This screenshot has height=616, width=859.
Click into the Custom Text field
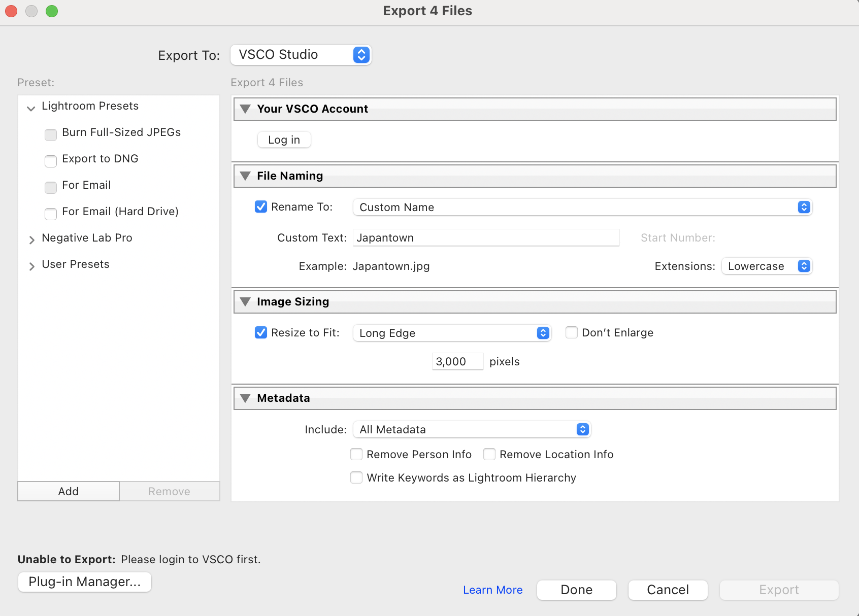(x=485, y=238)
